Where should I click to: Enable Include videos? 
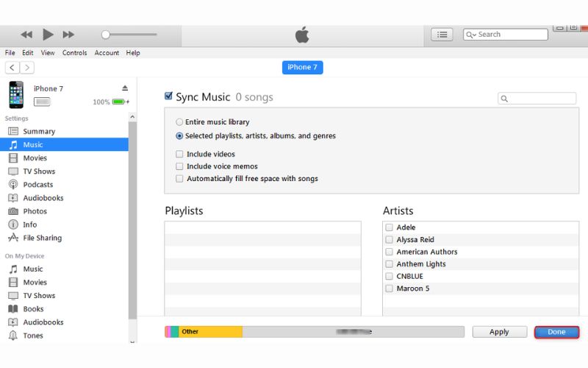point(179,154)
